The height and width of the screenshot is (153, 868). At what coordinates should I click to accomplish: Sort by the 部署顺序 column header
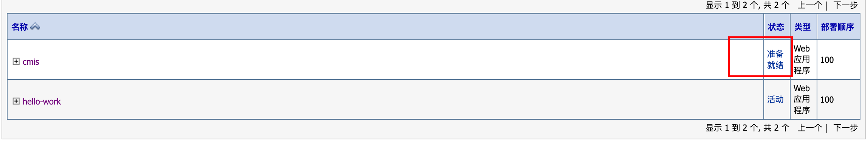point(837,27)
